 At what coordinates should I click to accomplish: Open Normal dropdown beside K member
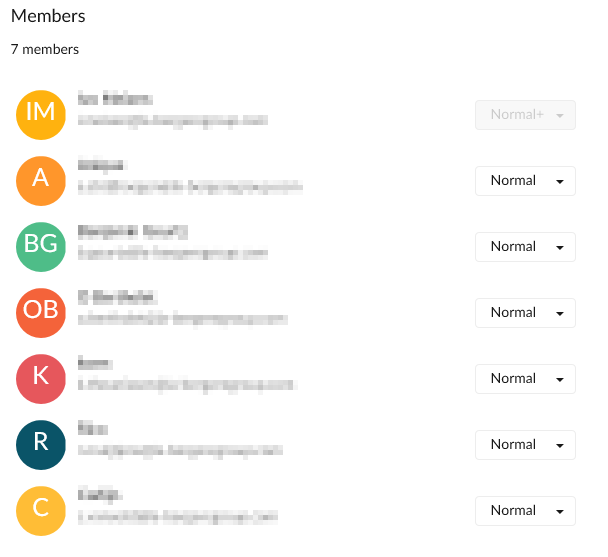point(525,379)
